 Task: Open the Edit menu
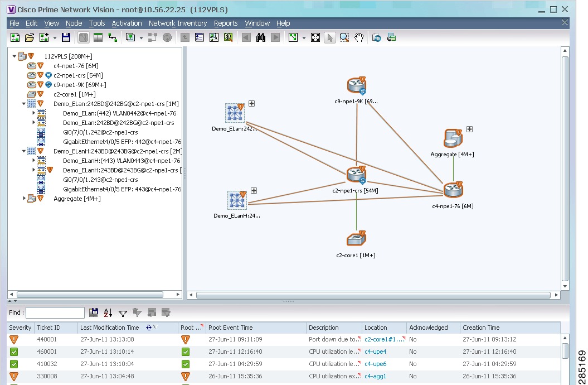click(32, 23)
